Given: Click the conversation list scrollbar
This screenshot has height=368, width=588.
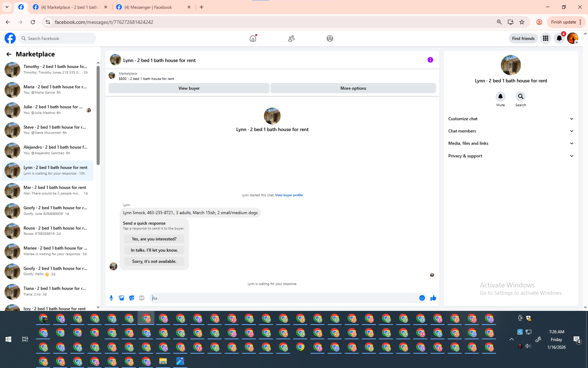Looking at the screenshot, I should [98, 116].
